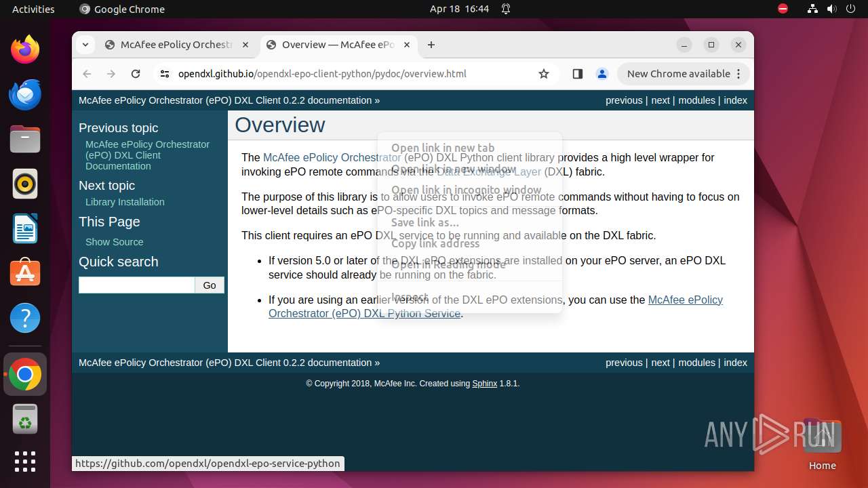
Task: Click the top 'previous' navigation link
Action: 624,100
